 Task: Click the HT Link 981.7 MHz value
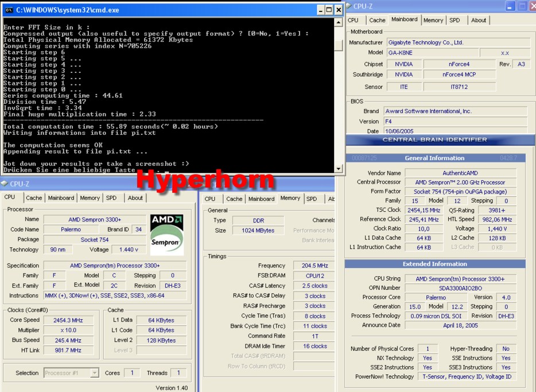(68, 350)
